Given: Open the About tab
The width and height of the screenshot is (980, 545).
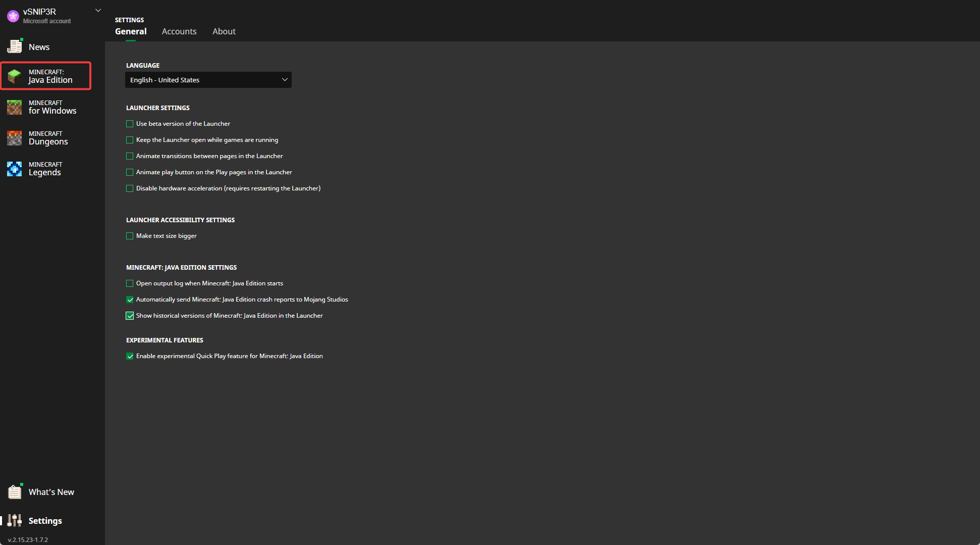Looking at the screenshot, I should [224, 31].
